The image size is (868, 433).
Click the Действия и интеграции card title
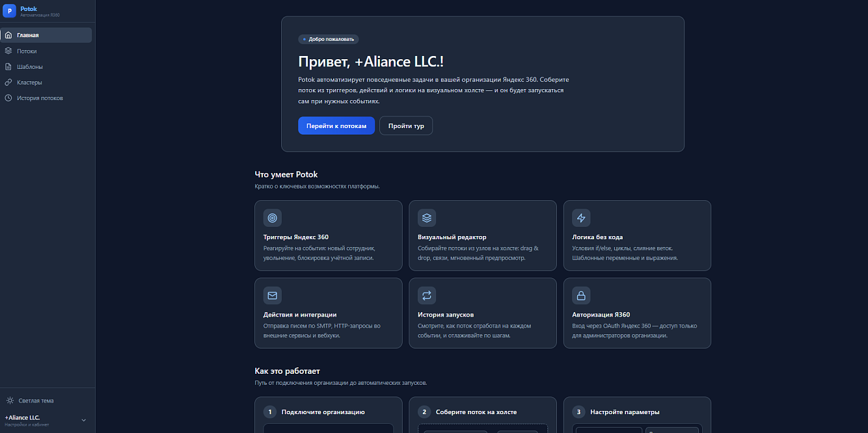(300, 315)
